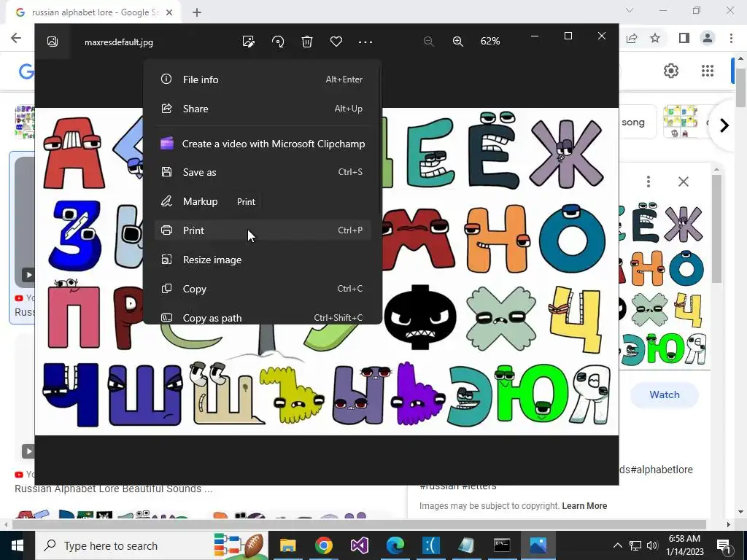This screenshot has height=560, width=747.
Task: Open Chrome's Google settings gear icon
Action: pyautogui.click(x=671, y=71)
